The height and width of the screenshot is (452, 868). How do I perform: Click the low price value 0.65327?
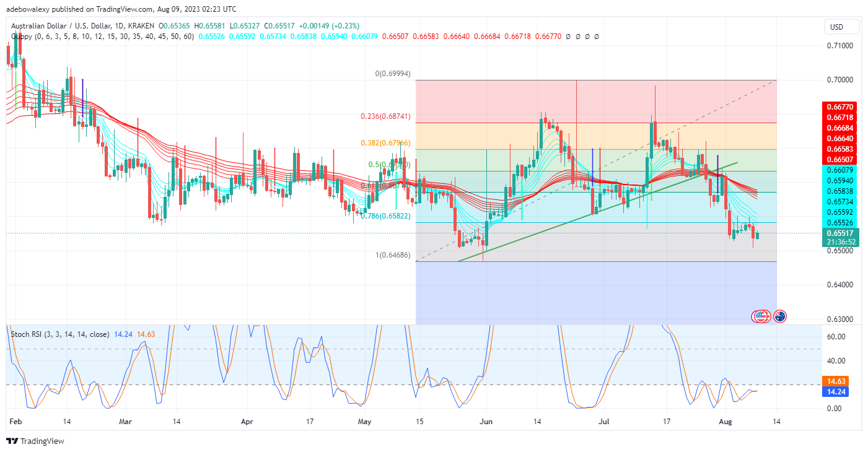248,26
